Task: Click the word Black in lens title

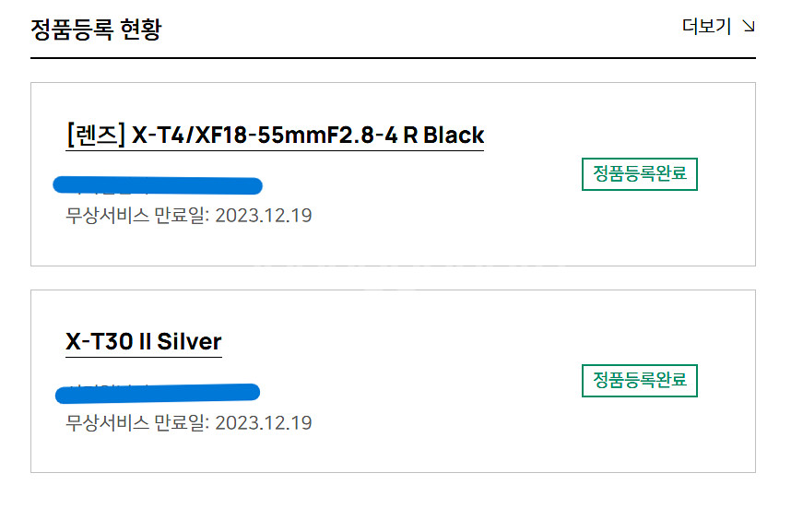Action: tap(454, 136)
